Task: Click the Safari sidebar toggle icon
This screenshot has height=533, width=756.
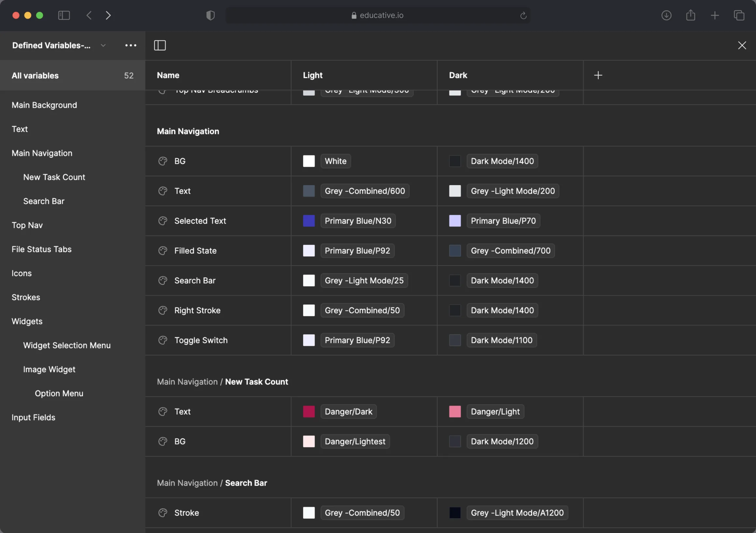Action: pyautogui.click(x=64, y=15)
